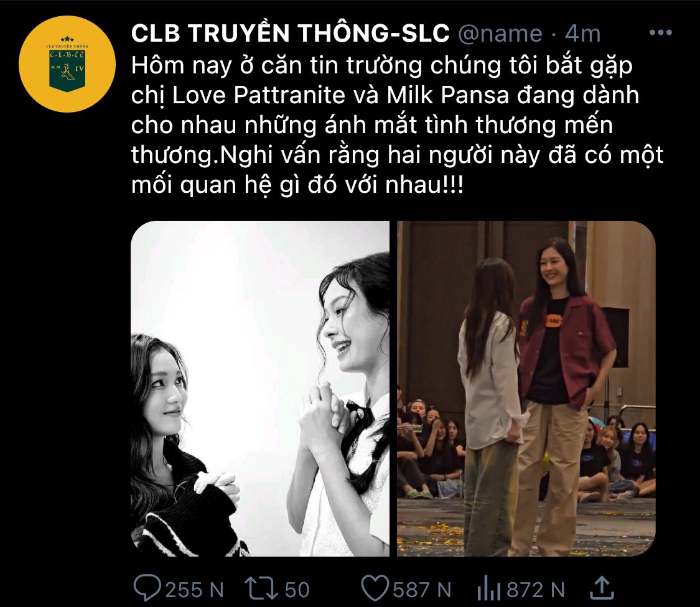This screenshot has width=700, height=607.
Task: Open the black-and-white photo of two women
Action: [x=260, y=388]
